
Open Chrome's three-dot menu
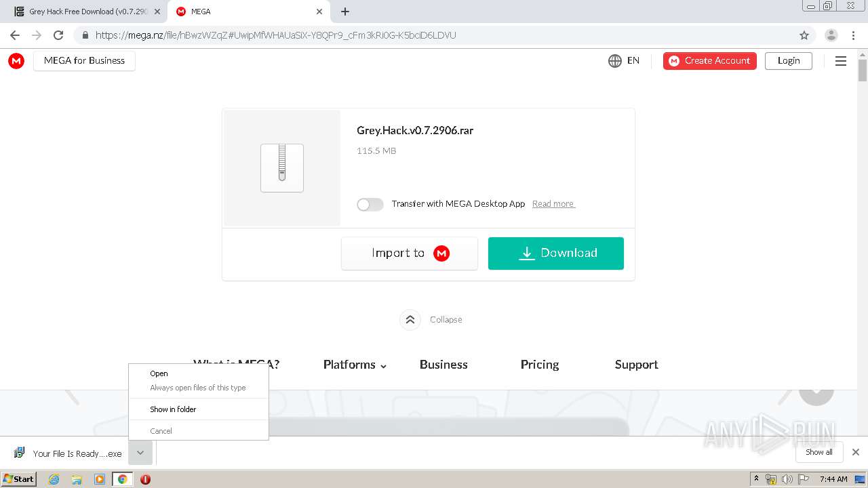[x=853, y=35]
